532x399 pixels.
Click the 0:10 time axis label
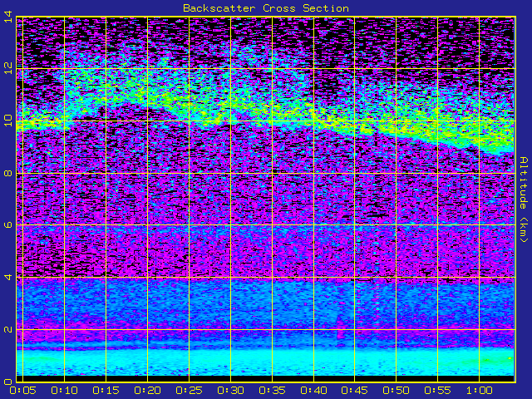65,391
